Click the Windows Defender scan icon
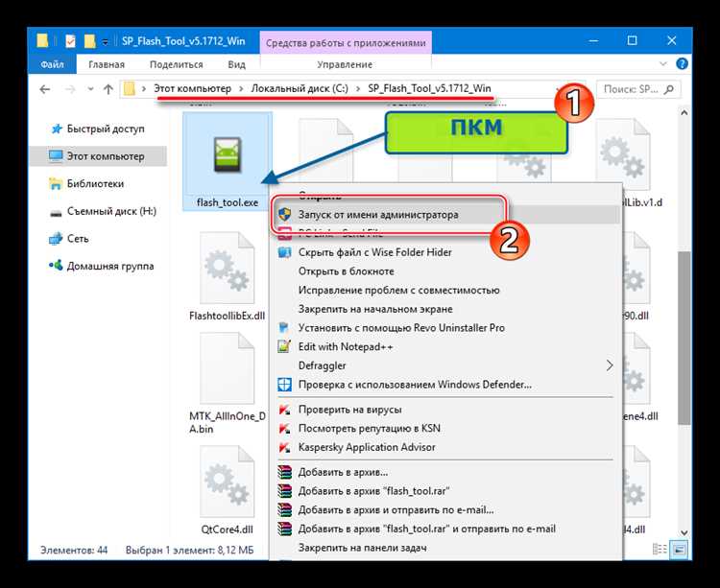 [x=284, y=385]
